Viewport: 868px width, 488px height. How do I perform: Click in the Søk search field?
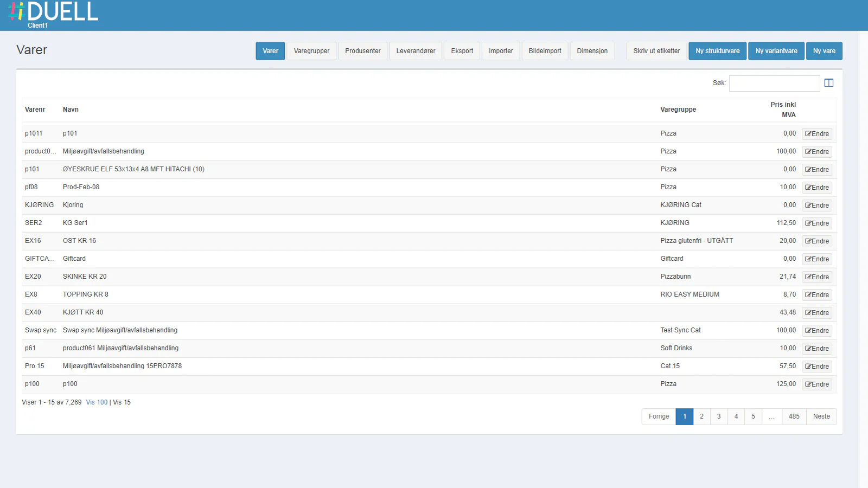coord(774,84)
